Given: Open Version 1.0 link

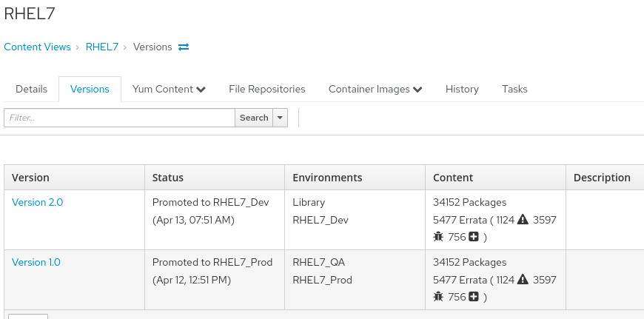Looking at the screenshot, I should (x=36, y=262).
